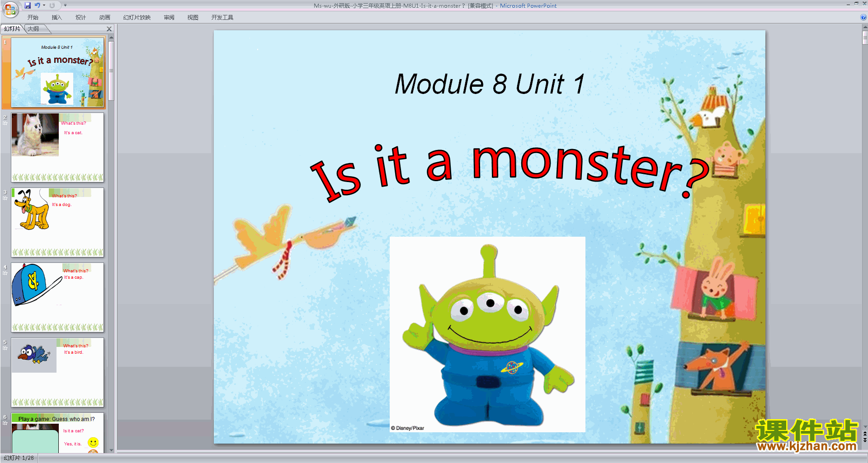Click main slide area scroll down arrow
The width and height of the screenshot is (868, 463).
[x=865, y=426]
